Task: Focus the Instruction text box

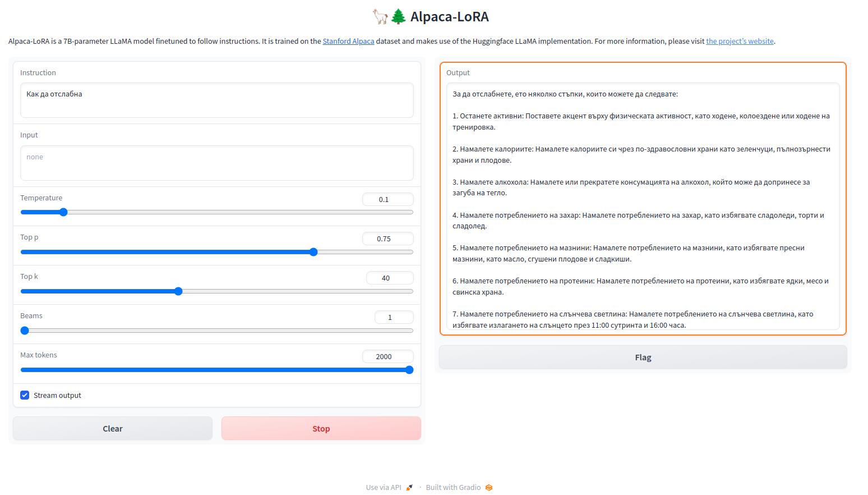Action: tap(216, 100)
